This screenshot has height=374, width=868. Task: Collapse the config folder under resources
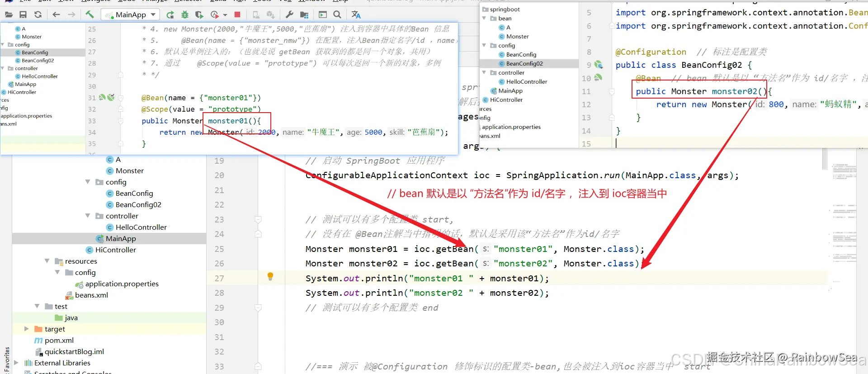coord(57,272)
